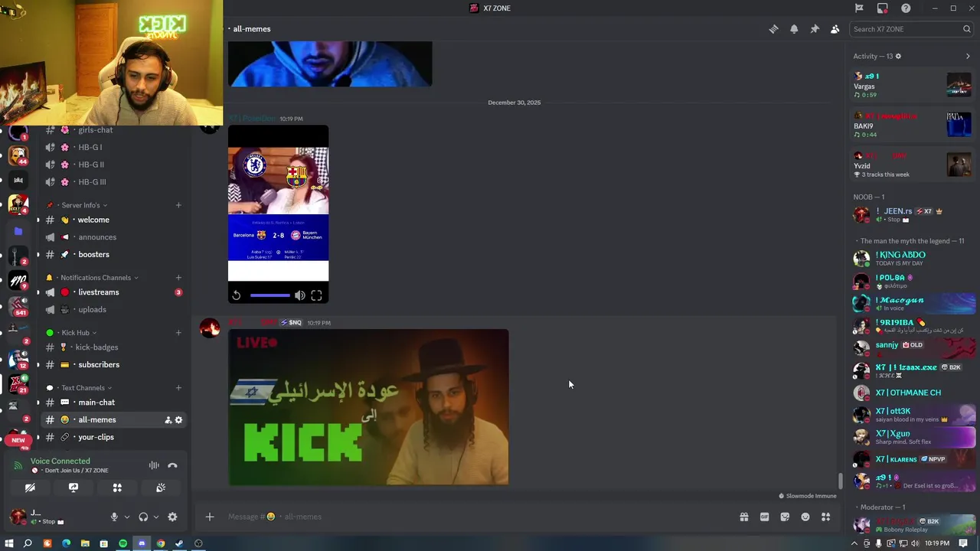
Task: Disconnect from voice channel
Action: 172,465
